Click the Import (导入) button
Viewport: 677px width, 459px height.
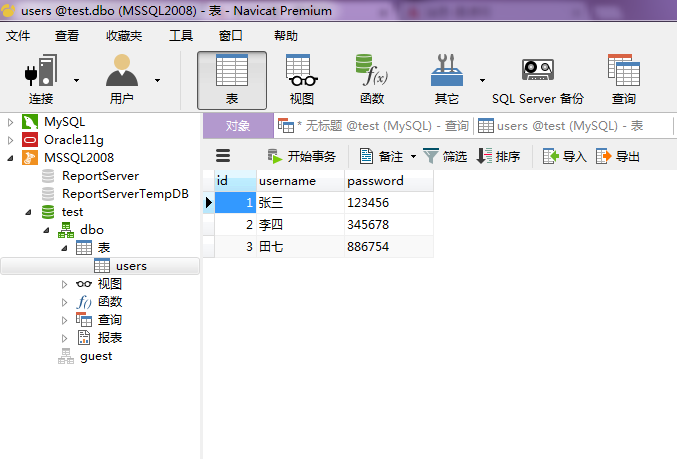(x=565, y=156)
